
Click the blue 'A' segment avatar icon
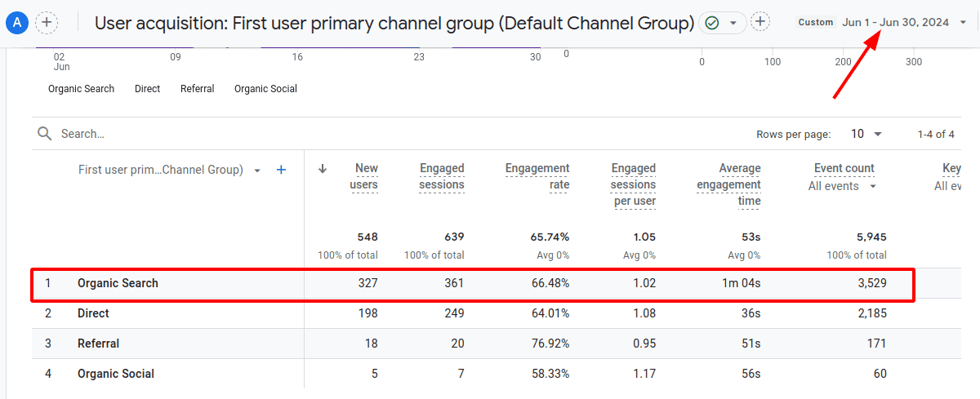click(17, 22)
